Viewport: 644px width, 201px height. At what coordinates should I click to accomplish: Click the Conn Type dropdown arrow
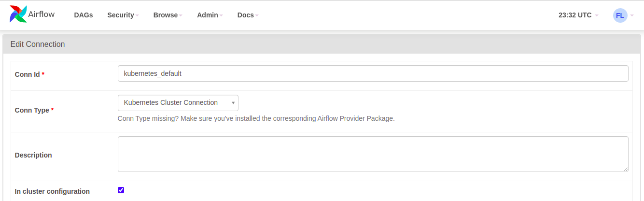233,103
